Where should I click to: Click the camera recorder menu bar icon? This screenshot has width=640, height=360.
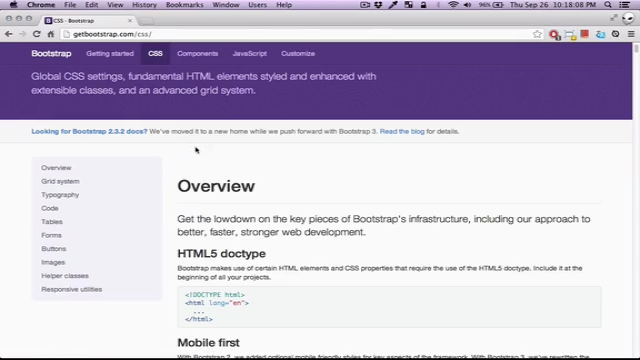pos(364,5)
